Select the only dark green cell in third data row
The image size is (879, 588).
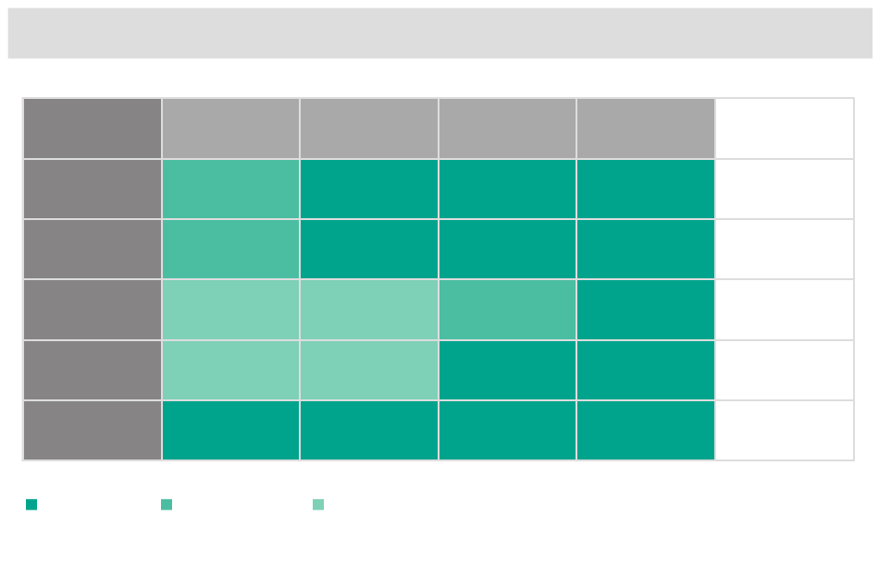click(646, 310)
